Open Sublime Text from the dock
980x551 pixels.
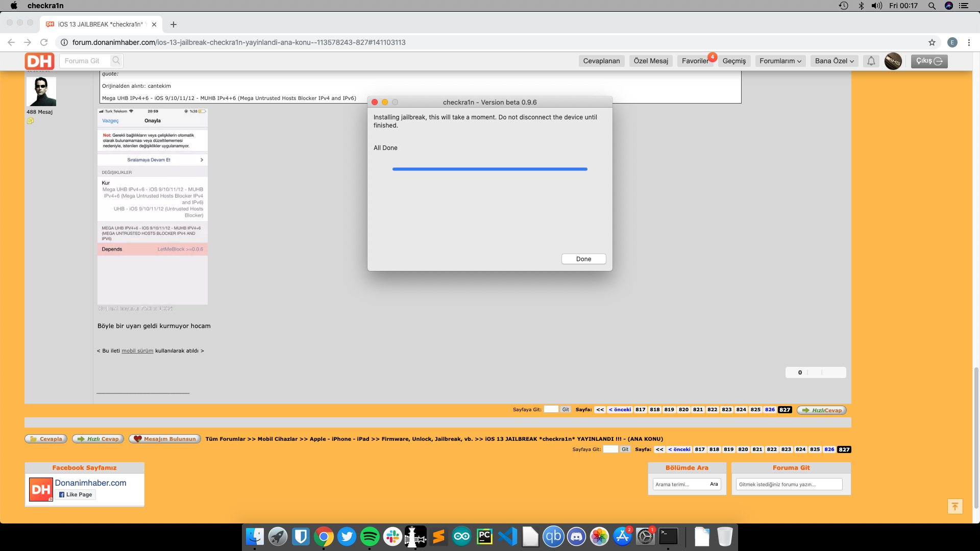click(x=438, y=537)
